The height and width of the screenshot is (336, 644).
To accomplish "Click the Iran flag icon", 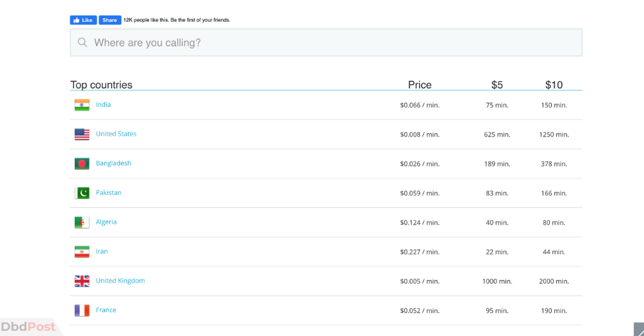I will pos(82,252).
